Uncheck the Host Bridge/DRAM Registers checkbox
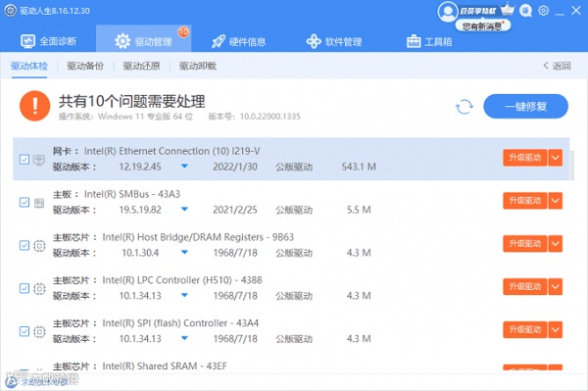Screen dimensions: 588x391 pyautogui.click(x=24, y=246)
